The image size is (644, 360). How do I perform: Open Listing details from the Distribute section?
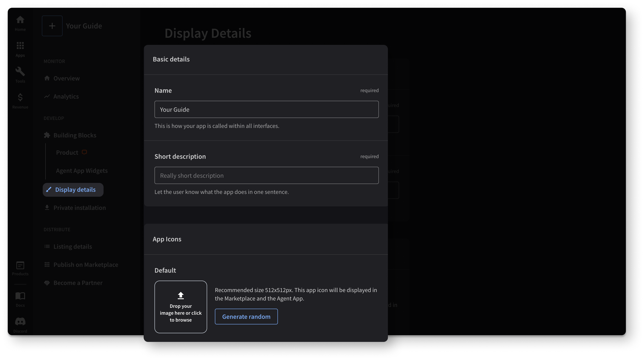(x=72, y=246)
